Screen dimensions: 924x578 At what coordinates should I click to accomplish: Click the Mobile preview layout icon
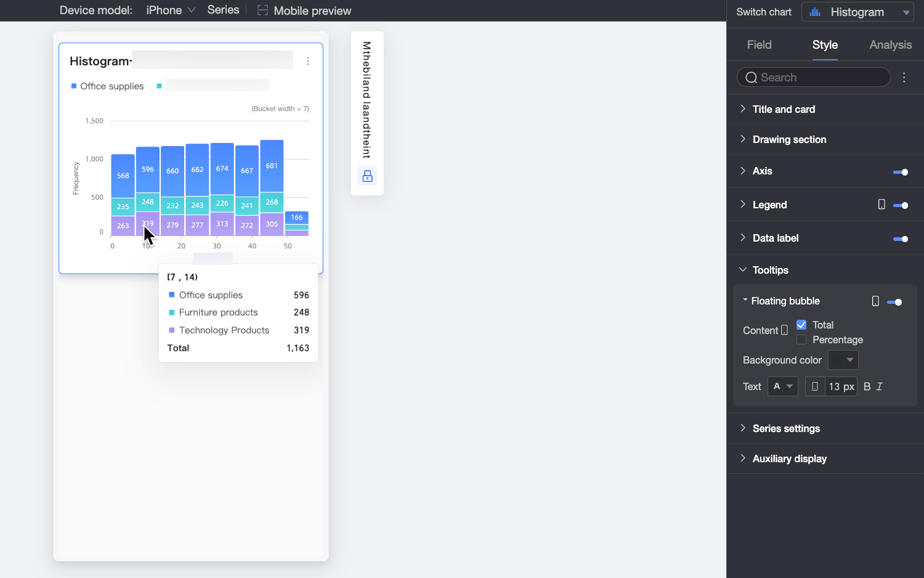(x=262, y=10)
